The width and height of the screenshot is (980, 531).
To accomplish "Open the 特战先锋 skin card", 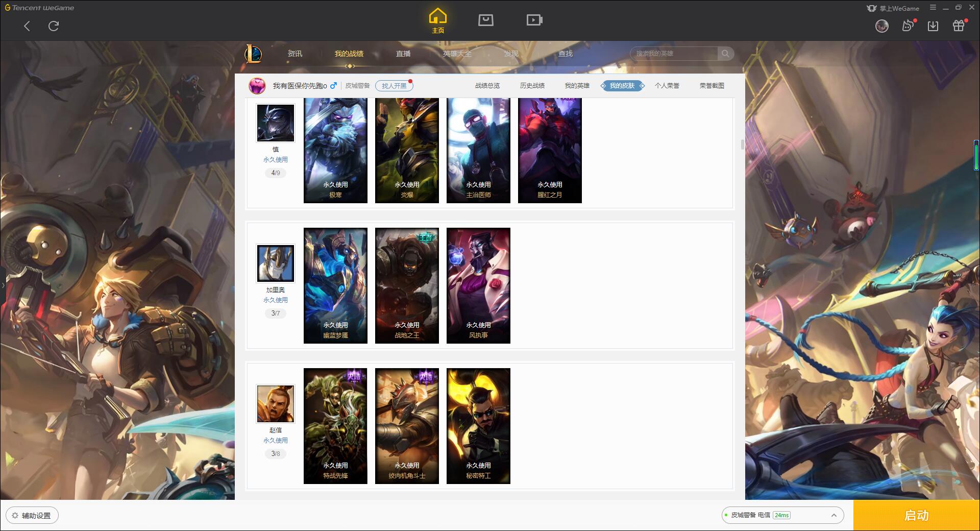I will 335,426.
